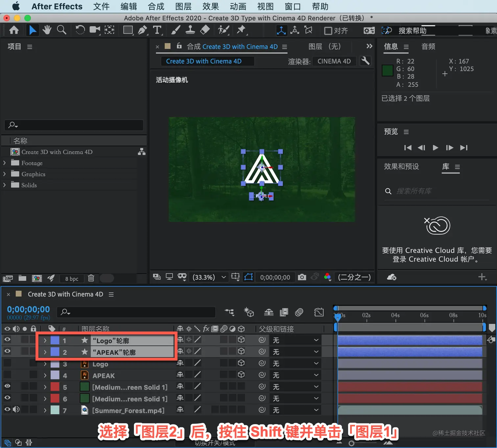Select the Rectangle shape tool
The height and width of the screenshot is (448, 497).
pos(128,30)
